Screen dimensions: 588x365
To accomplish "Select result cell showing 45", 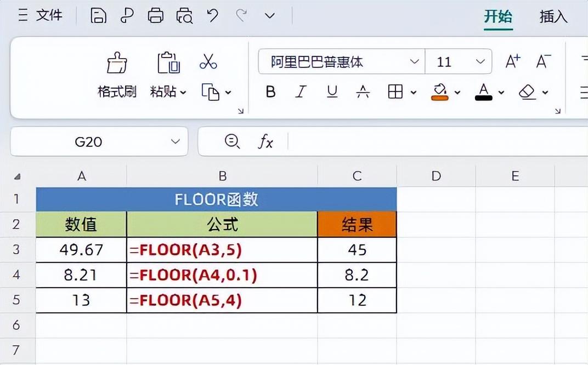I will 357,250.
